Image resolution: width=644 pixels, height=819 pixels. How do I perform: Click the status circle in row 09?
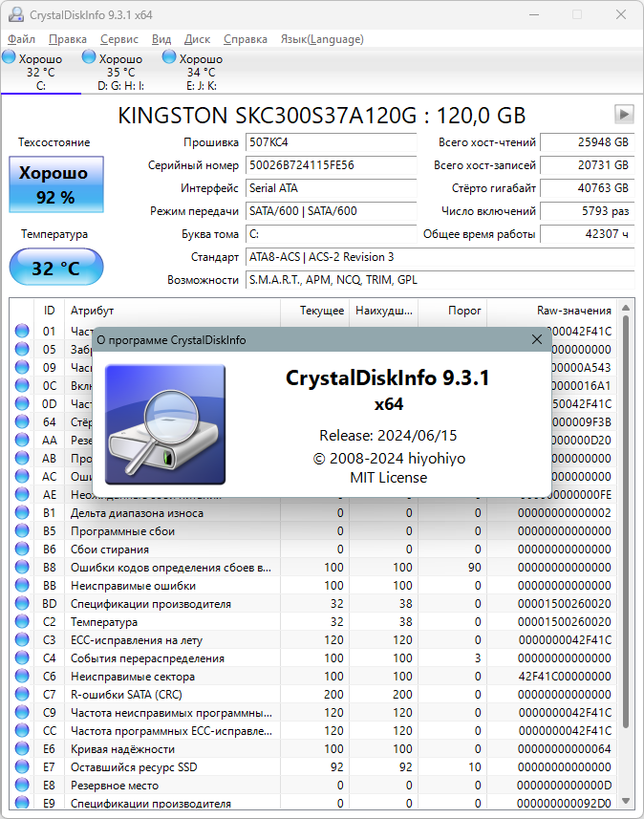22,367
